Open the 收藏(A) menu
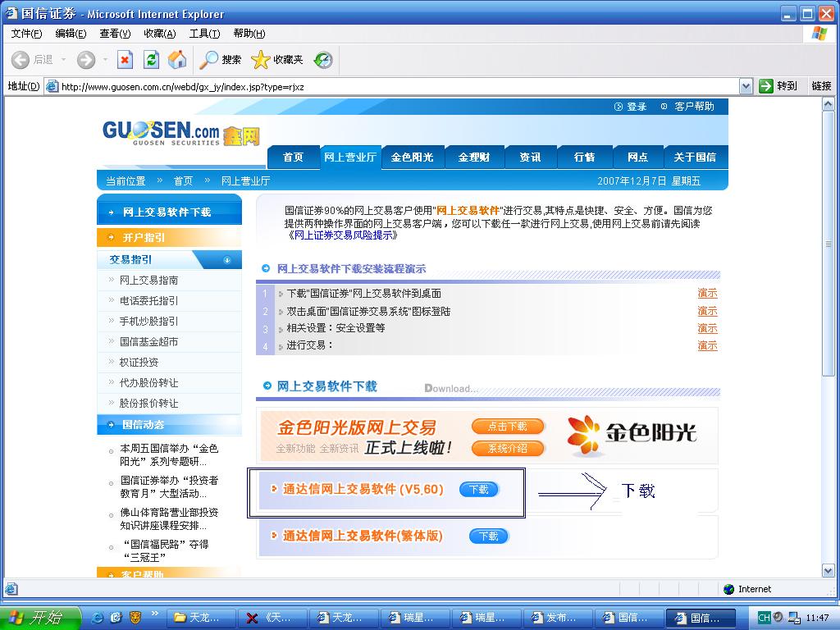840x630 pixels. pyautogui.click(x=160, y=33)
